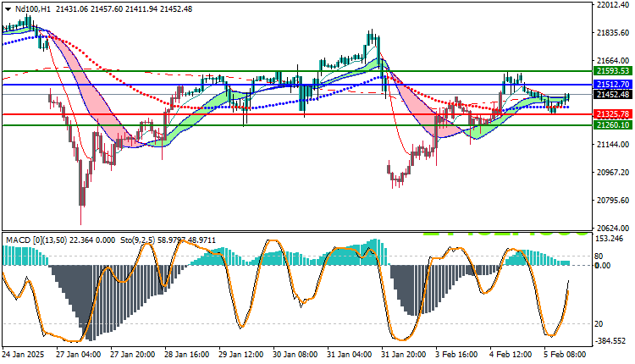Image resolution: width=635 pixels, height=364 pixels.
Task: Select the green 21593.53 price level label
Action: click(613, 71)
